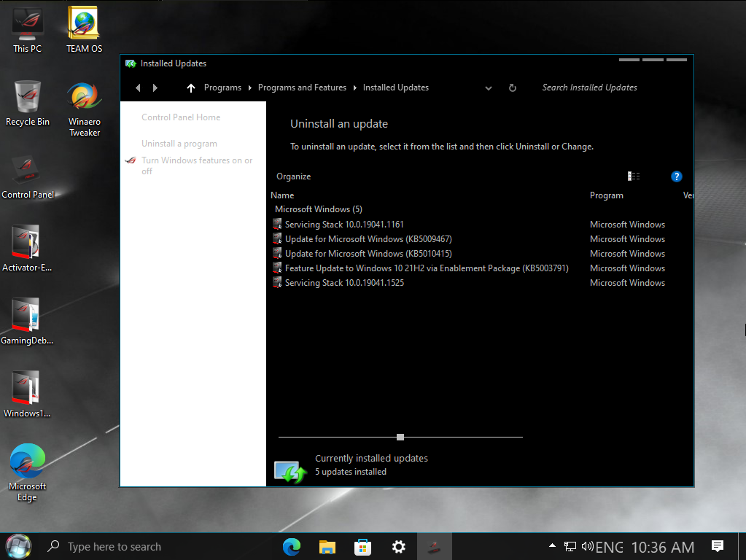Open the volume tray icon

[x=587, y=546]
